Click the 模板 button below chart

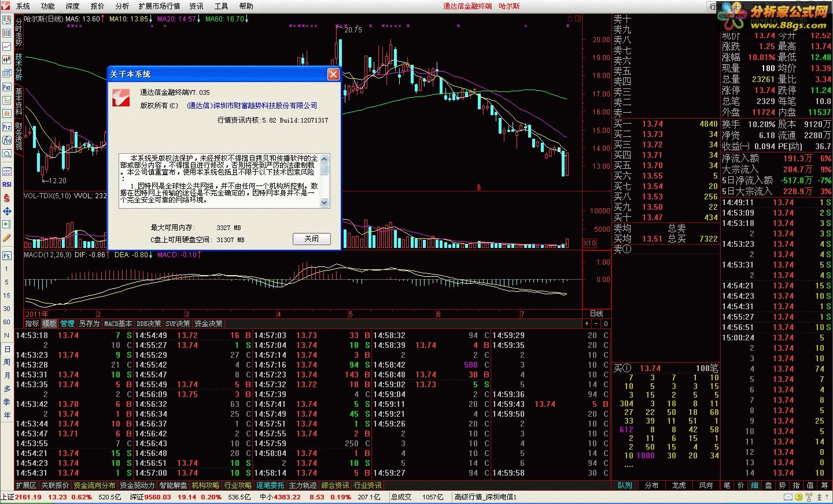(49, 324)
